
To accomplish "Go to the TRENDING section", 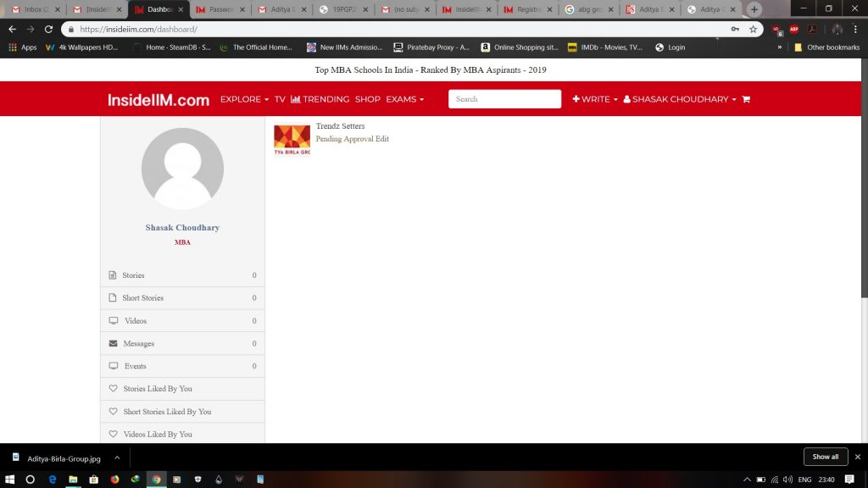I will 320,99.
